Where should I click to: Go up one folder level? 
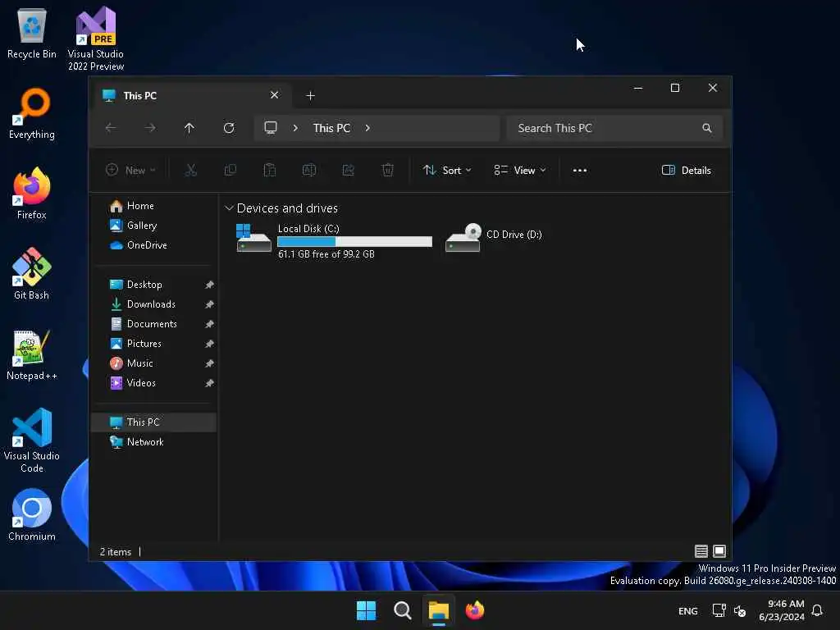(189, 128)
